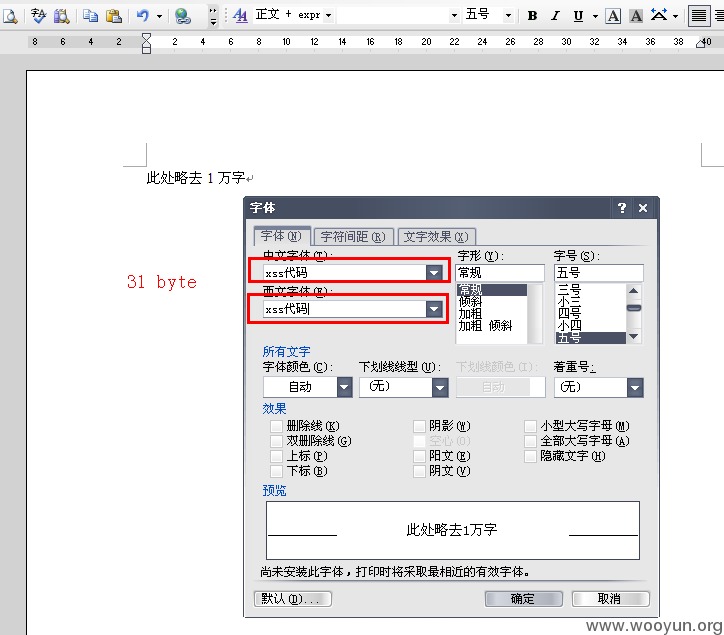The width and height of the screenshot is (724, 635).
Task: Click the Paste clipboard icon
Action: click(x=114, y=16)
